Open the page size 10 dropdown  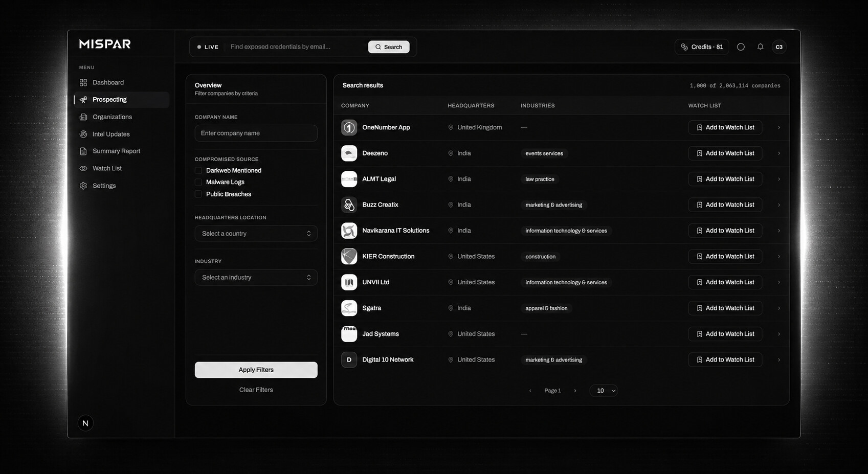[604, 391]
